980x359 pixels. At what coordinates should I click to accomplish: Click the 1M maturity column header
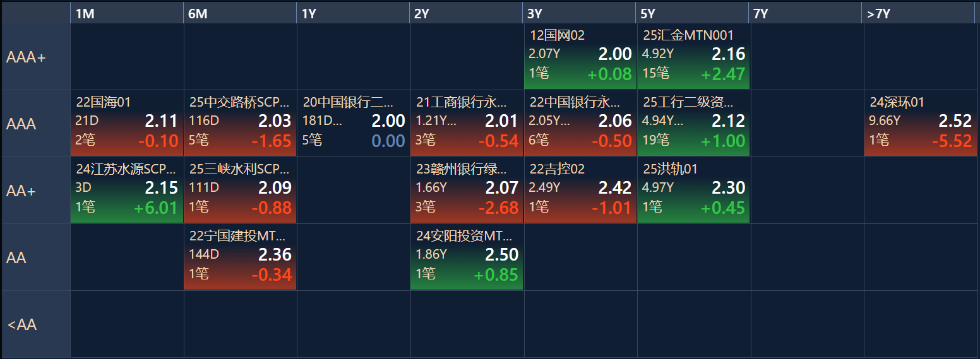(x=126, y=13)
